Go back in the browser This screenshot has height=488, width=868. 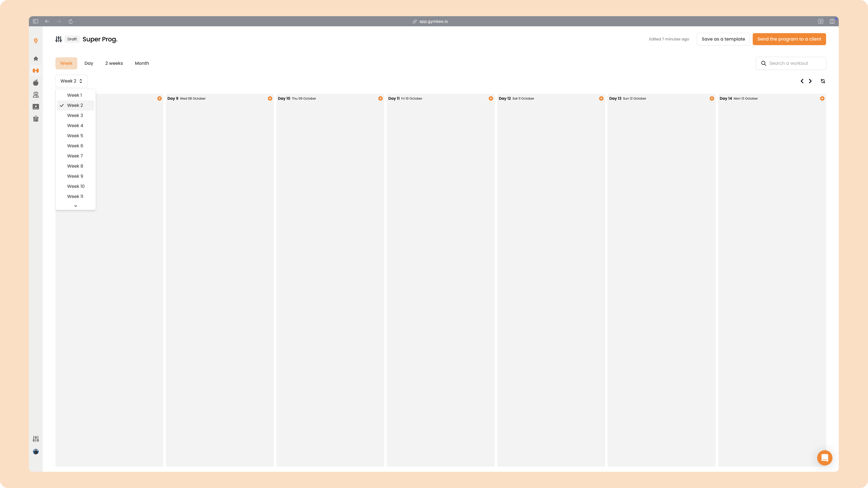(x=47, y=21)
